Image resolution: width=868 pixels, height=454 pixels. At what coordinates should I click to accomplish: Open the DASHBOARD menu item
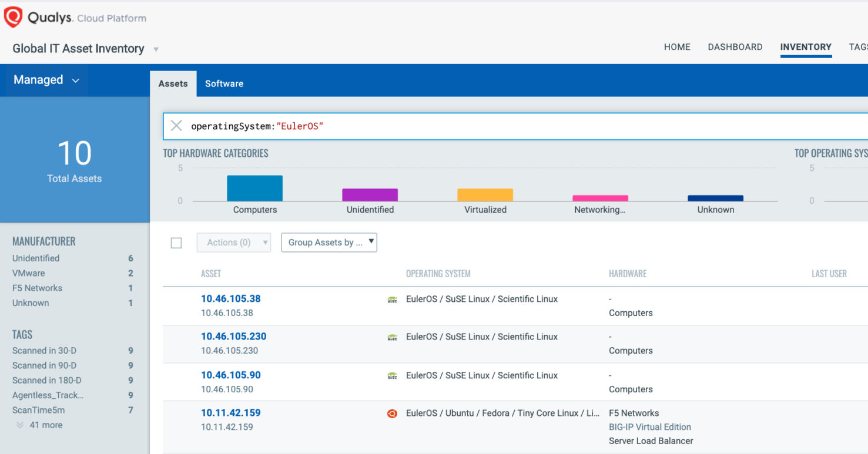[735, 47]
